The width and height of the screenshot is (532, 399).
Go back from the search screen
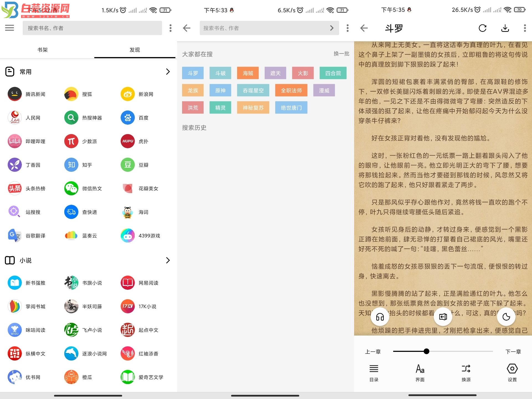(187, 28)
